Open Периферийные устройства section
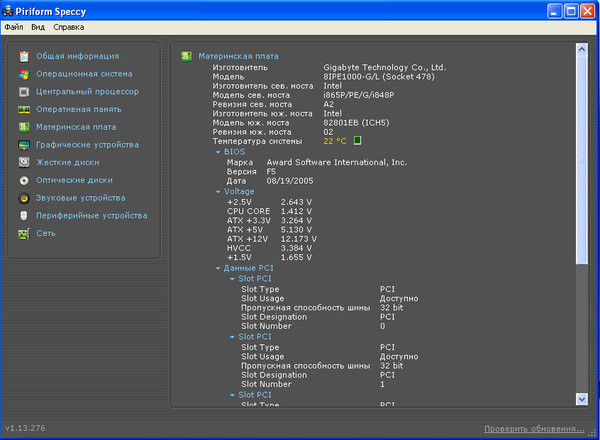 91,216
